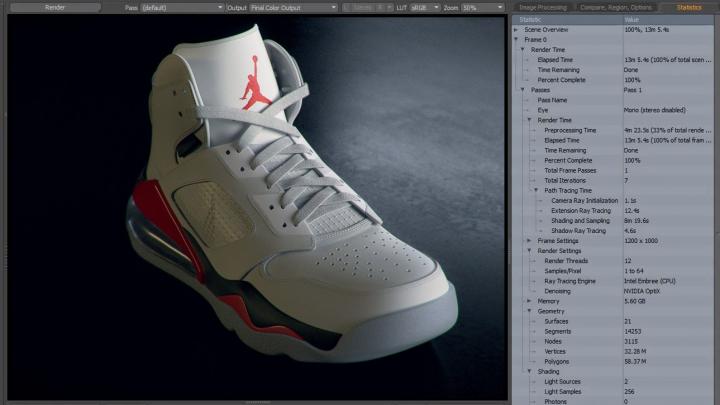Collapse the Frame 0 tree node
The image size is (720, 405).
518,39
